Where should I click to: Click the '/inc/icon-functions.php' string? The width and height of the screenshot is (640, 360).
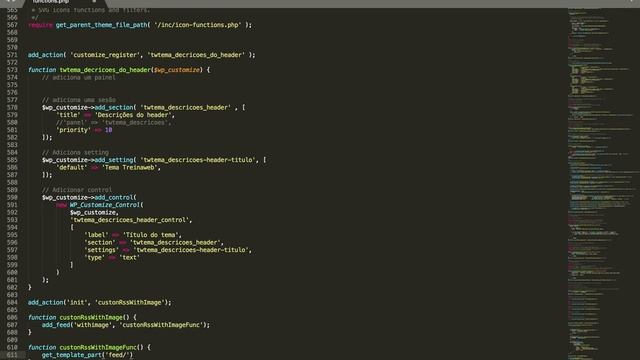[x=198, y=25]
